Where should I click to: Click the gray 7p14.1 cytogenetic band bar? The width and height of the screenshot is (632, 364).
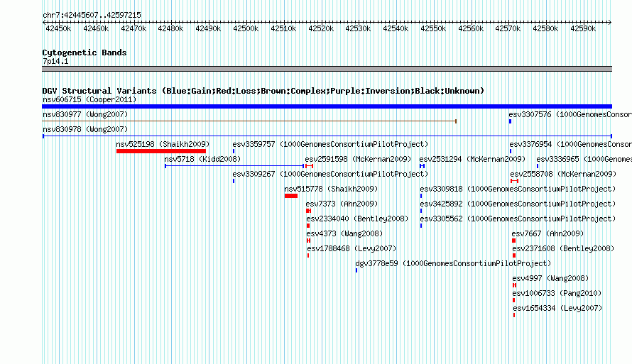click(x=327, y=69)
